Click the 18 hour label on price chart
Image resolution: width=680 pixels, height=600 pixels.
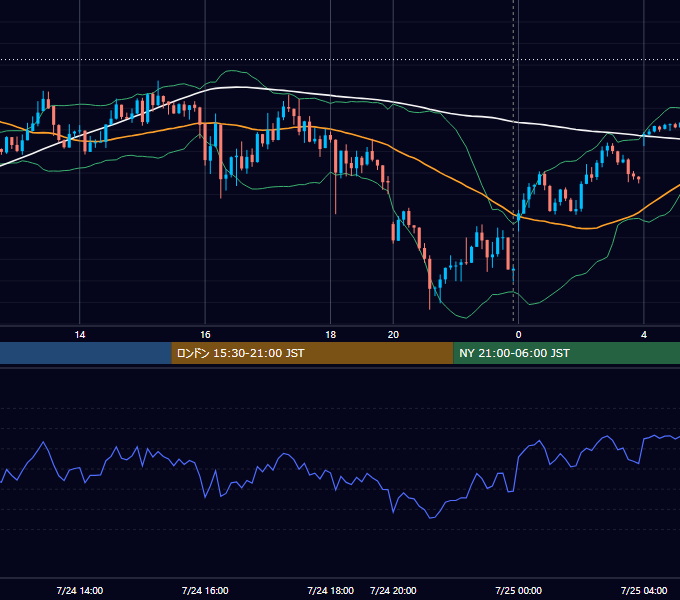[x=330, y=335]
